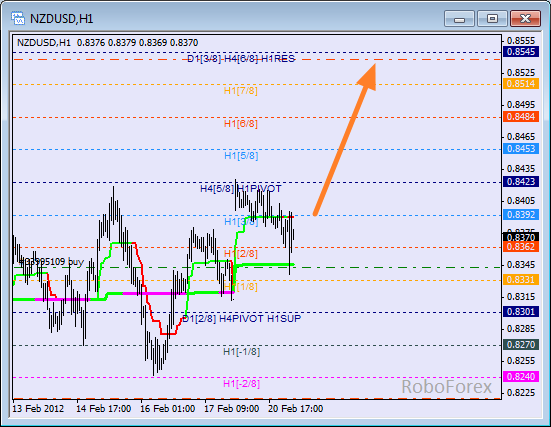This screenshot has height=427, width=551.
Task: Click the 17 Feb 09:00 time marker
Action: point(232,409)
